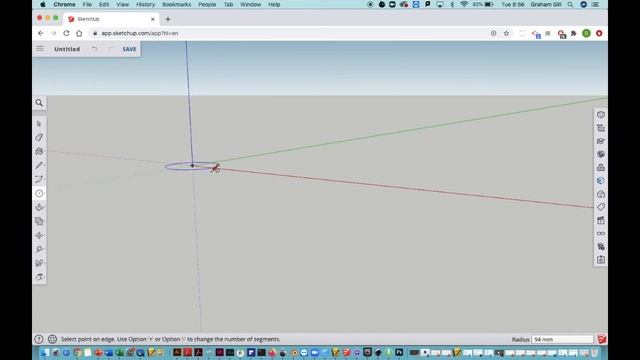Pick the Eraser tool

(39, 138)
